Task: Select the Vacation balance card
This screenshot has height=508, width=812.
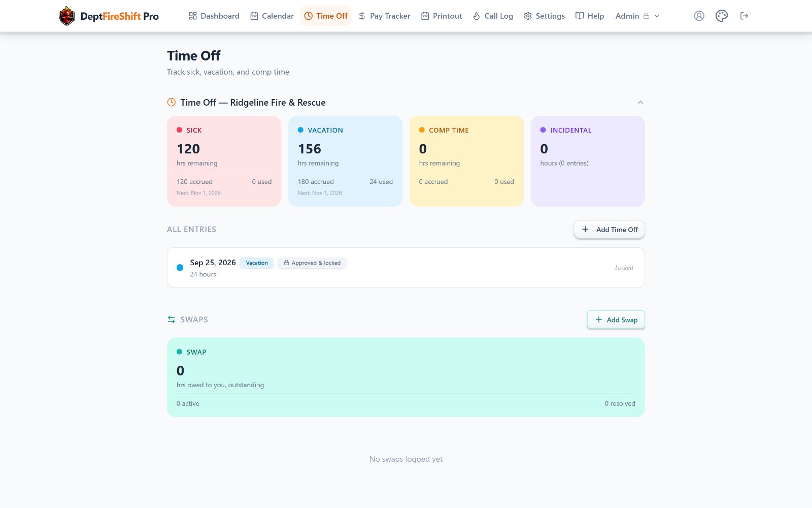Action: click(x=345, y=161)
